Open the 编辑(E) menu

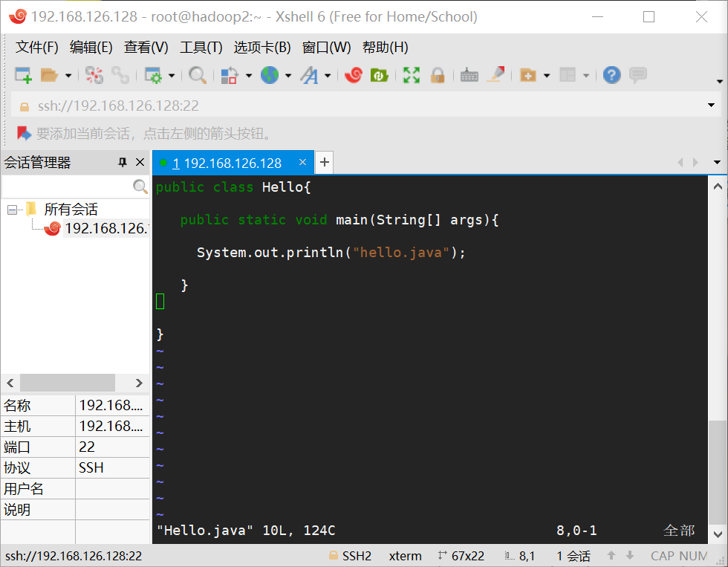click(91, 48)
